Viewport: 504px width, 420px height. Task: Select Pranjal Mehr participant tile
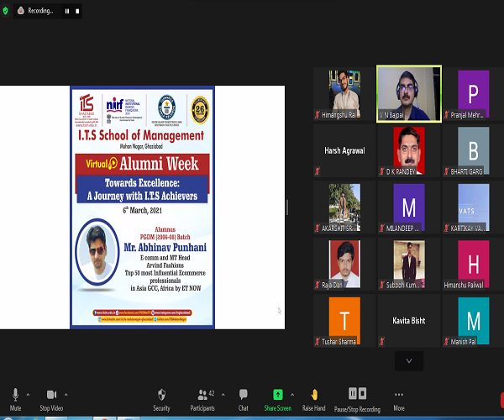[473, 94]
